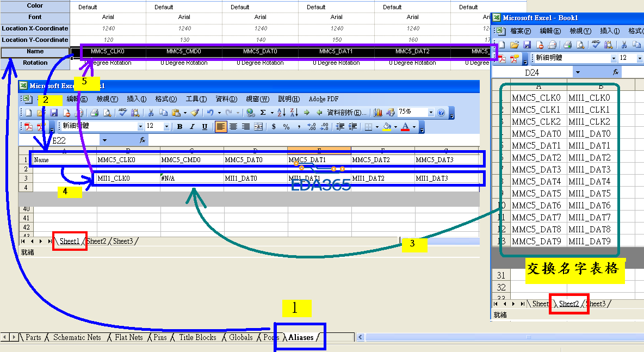This screenshot has height=352, width=644.
Task: Open the 75% zoom dropdown
Action: pyautogui.click(x=431, y=112)
